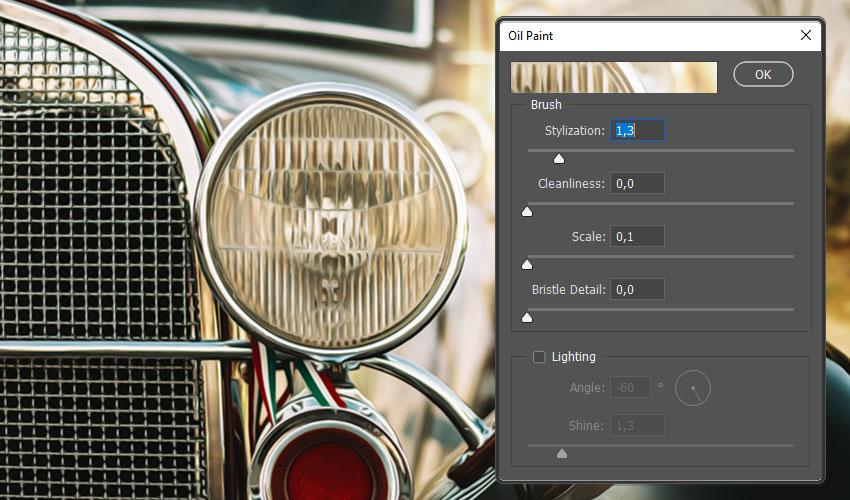Click the lighting Angle dial
Image resolution: width=850 pixels, height=500 pixels.
(693, 388)
